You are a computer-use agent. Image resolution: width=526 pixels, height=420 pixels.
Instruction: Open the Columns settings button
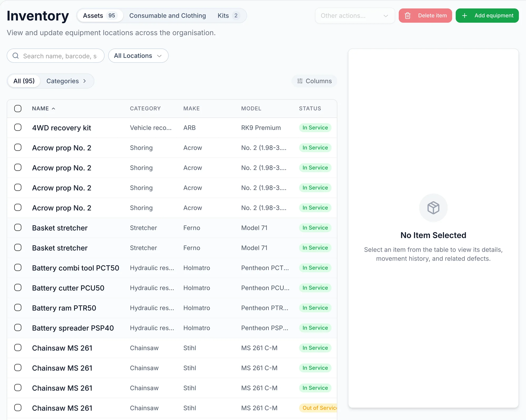(314, 81)
